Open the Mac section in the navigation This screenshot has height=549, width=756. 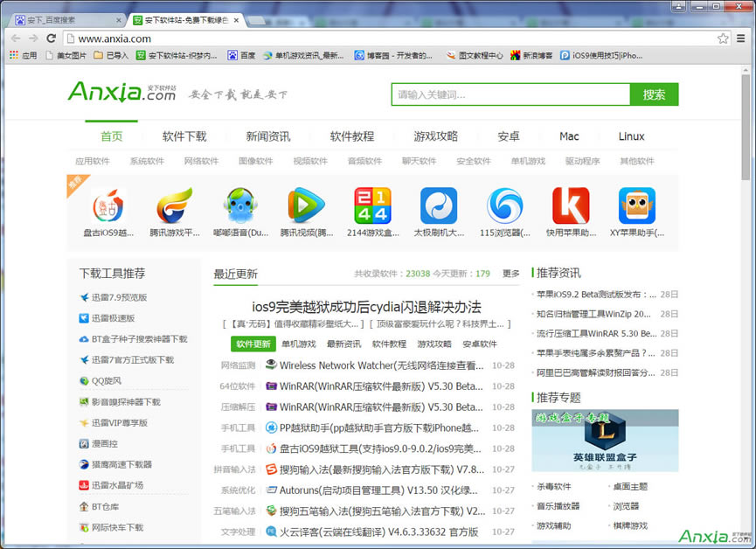coord(569,136)
